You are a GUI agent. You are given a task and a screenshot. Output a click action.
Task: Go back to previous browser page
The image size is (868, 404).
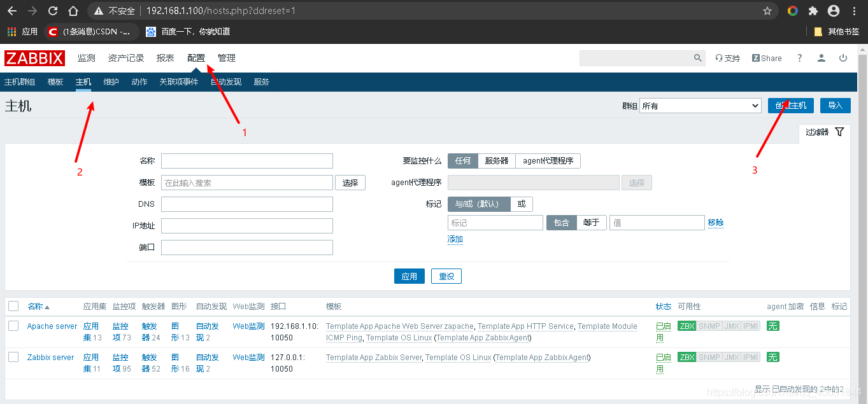coord(12,11)
